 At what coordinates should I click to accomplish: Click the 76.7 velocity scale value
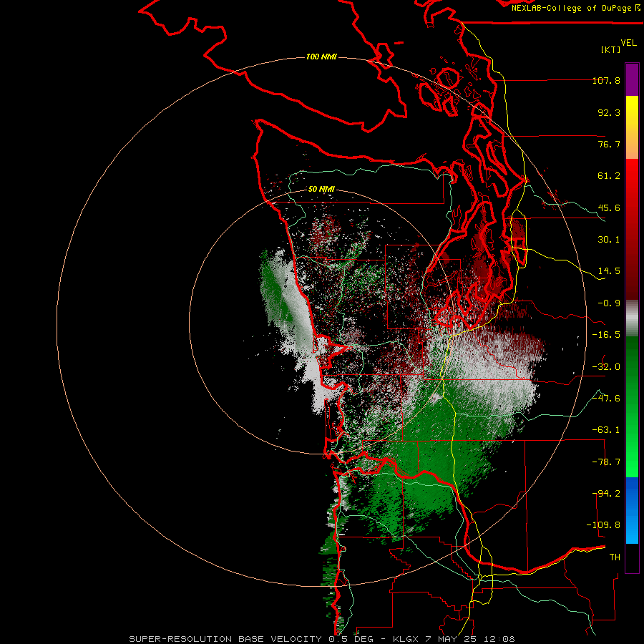tap(609, 144)
